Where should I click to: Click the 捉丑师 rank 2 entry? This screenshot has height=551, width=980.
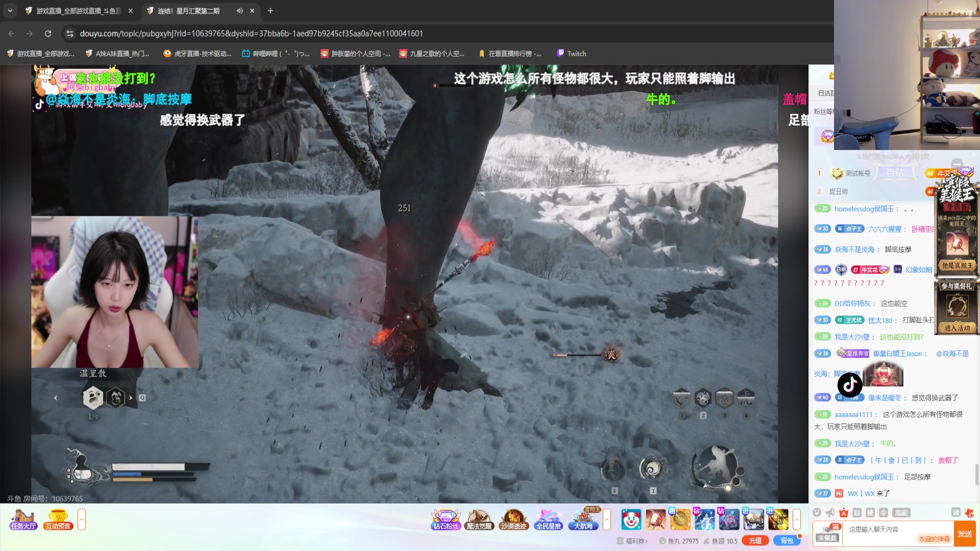(x=838, y=191)
